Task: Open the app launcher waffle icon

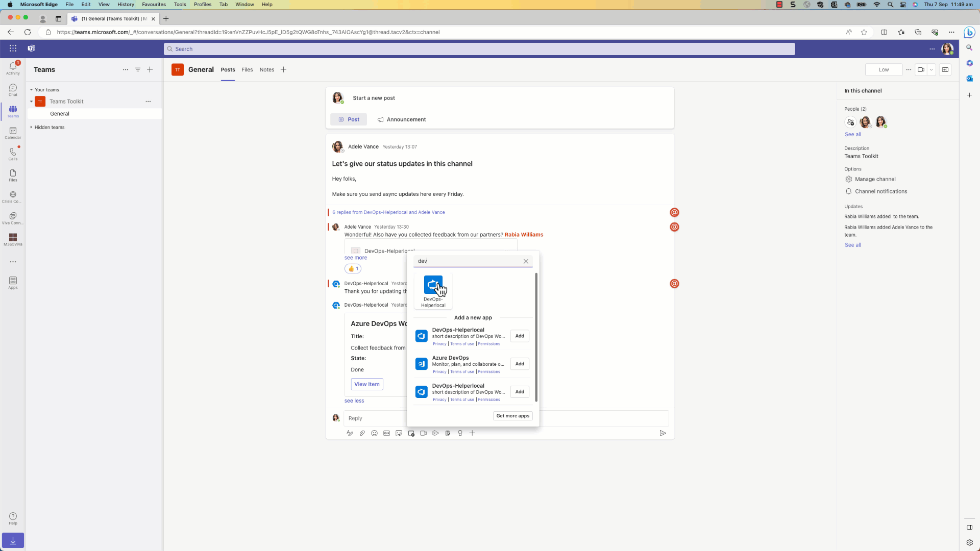Action: pos(13,48)
